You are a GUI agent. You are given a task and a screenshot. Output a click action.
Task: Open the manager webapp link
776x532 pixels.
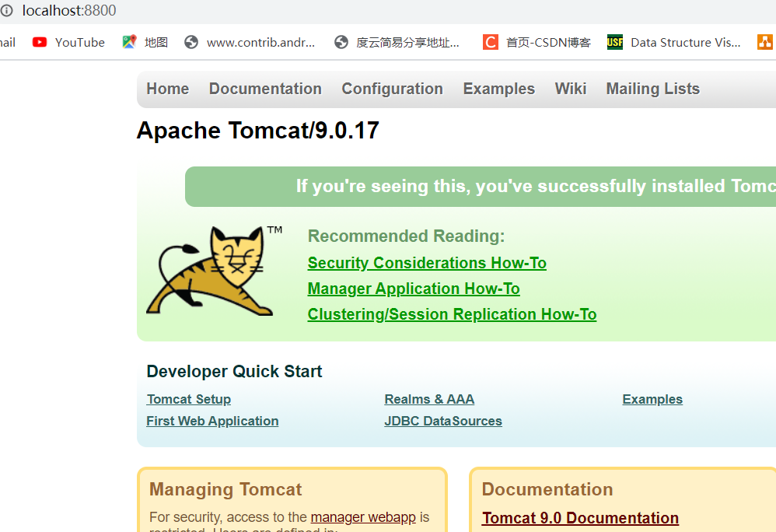pyautogui.click(x=363, y=517)
